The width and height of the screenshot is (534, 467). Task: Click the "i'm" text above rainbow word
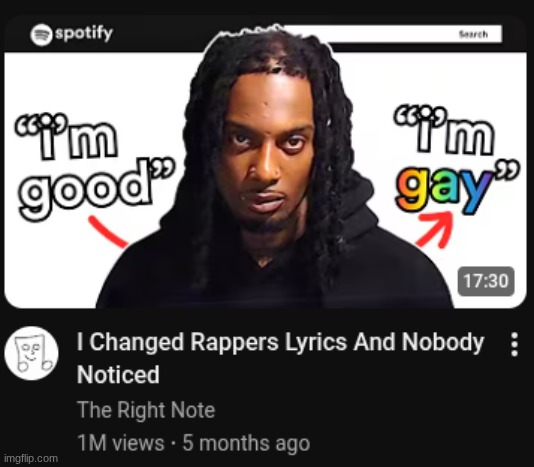(444, 131)
